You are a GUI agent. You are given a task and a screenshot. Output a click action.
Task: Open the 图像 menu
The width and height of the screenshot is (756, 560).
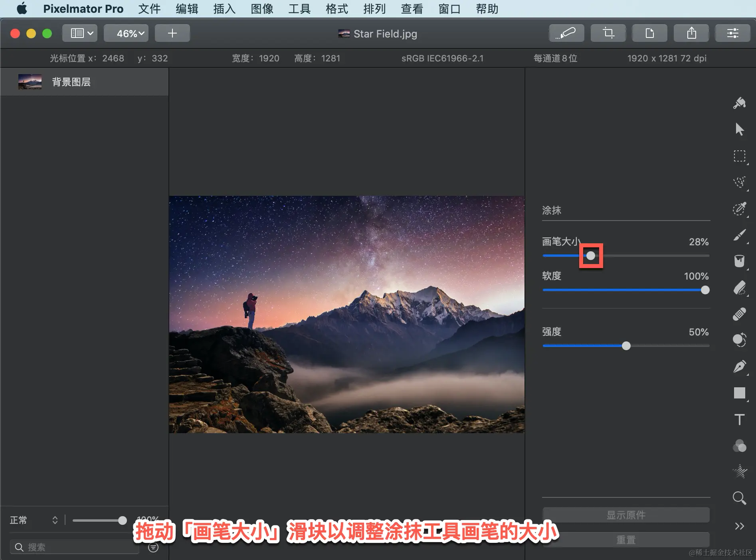point(262,9)
